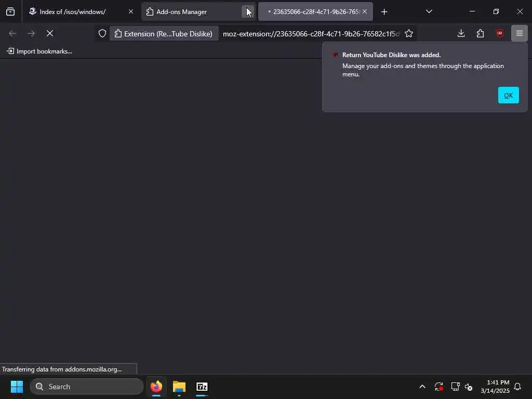
Task: Click OK in the add-on added notification
Action: coord(508,95)
